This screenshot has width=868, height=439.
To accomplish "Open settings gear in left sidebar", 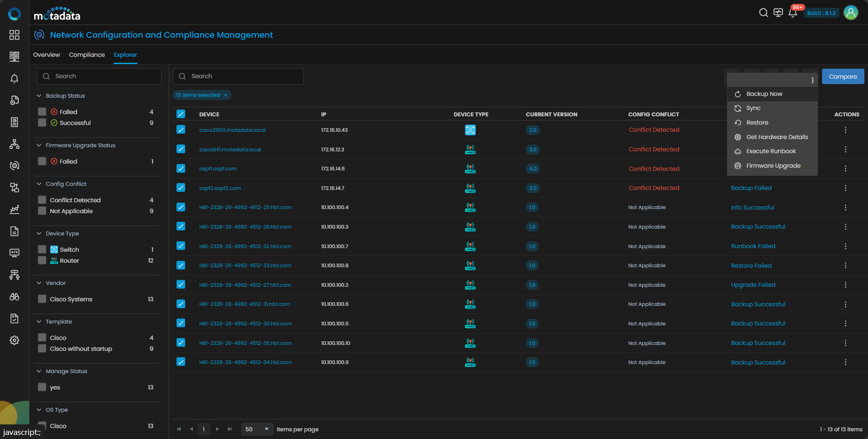I will click(x=15, y=340).
